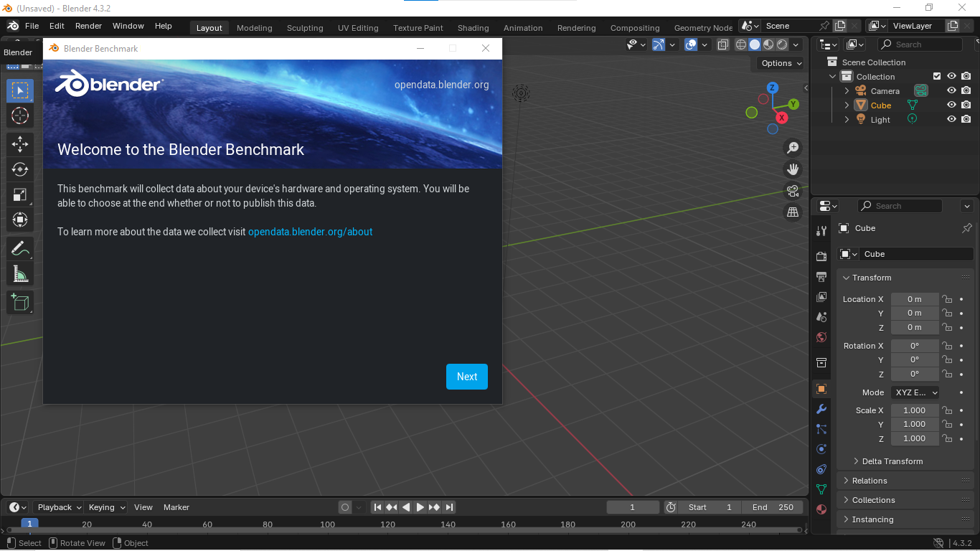Uncheck the Collection exclude checkbox
Image resolution: width=980 pixels, height=551 pixels.
937,76
